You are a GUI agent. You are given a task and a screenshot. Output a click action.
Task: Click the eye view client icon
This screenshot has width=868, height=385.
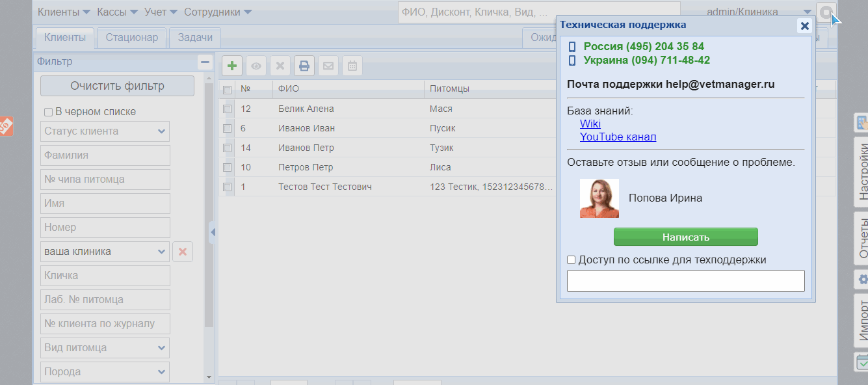(x=256, y=66)
